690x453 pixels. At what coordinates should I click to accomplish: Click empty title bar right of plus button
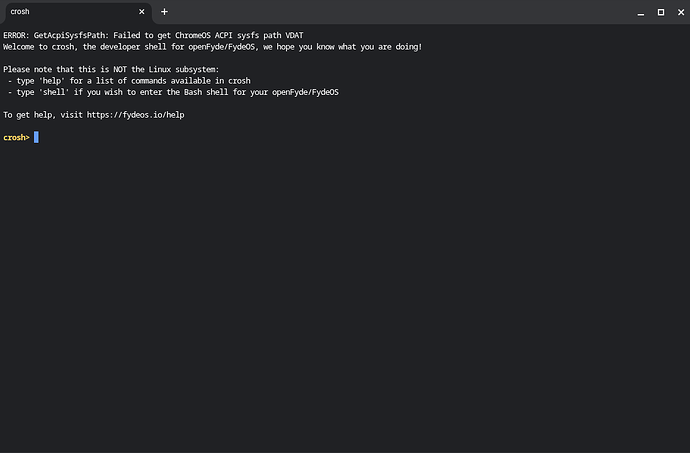pos(400,11)
